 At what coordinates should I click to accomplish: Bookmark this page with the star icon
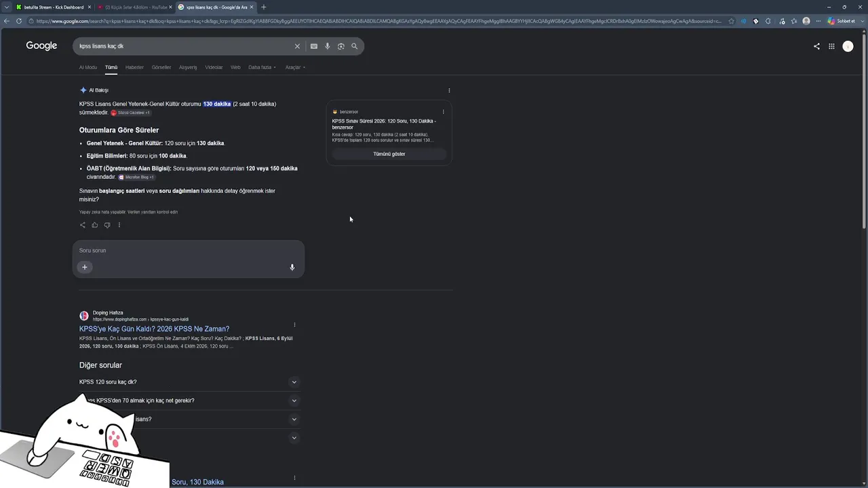[731, 21]
